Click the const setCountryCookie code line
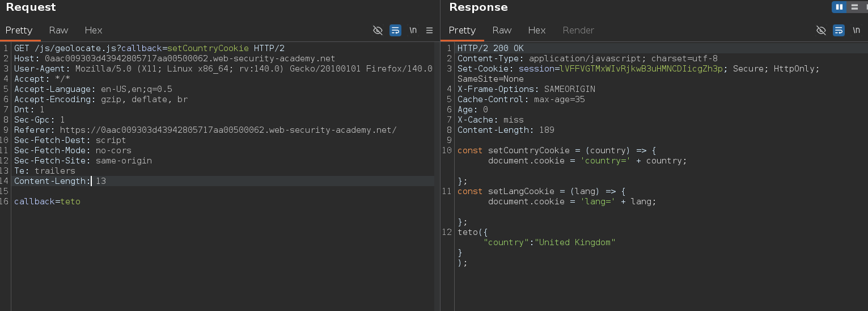The image size is (868, 311). (556, 150)
